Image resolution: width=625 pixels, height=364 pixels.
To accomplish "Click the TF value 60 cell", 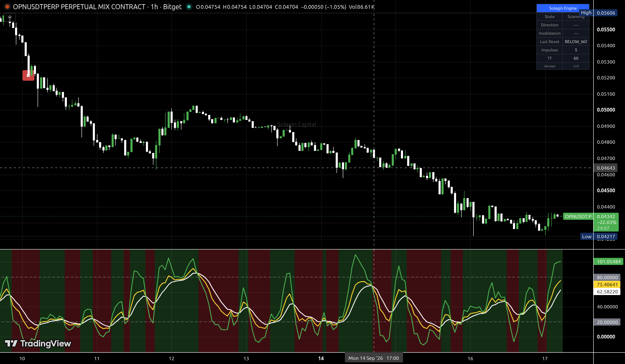I will [x=576, y=59].
